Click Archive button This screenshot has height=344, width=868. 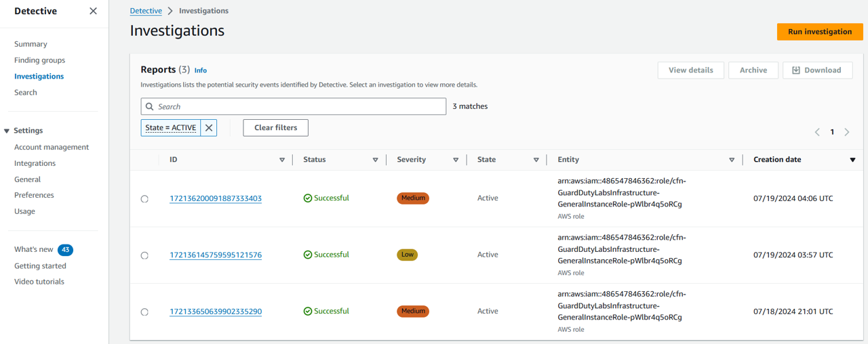pos(753,70)
